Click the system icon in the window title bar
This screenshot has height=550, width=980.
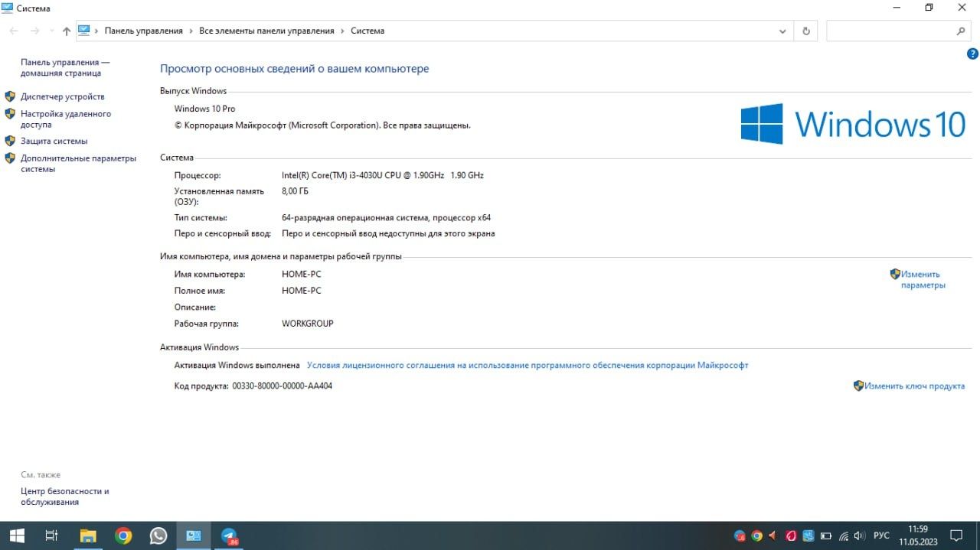pyautogui.click(x=8, y=8)
